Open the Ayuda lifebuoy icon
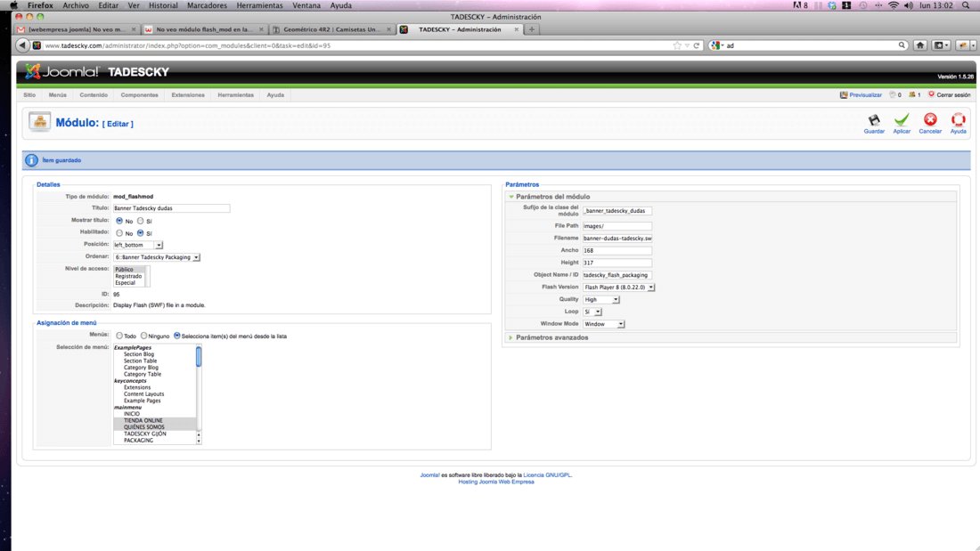Image resolution: width=980 pixels, height=551 pixels. click(958, 119)
